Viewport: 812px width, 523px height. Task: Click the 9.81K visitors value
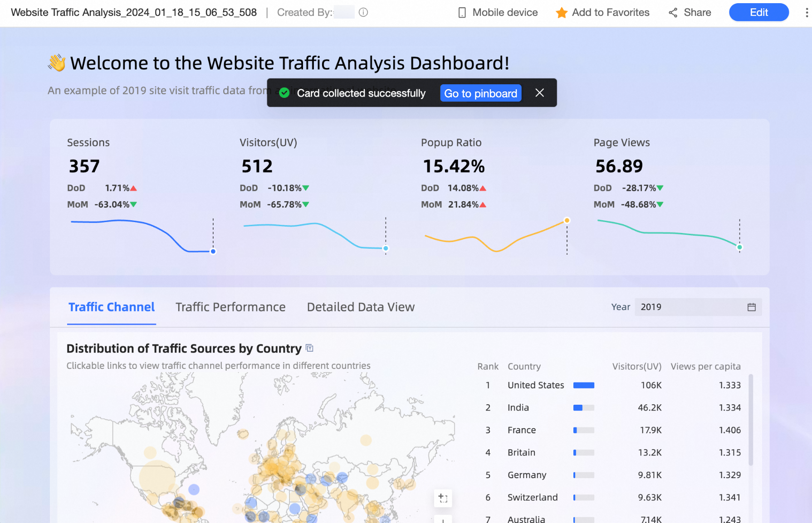pos(650,475)
